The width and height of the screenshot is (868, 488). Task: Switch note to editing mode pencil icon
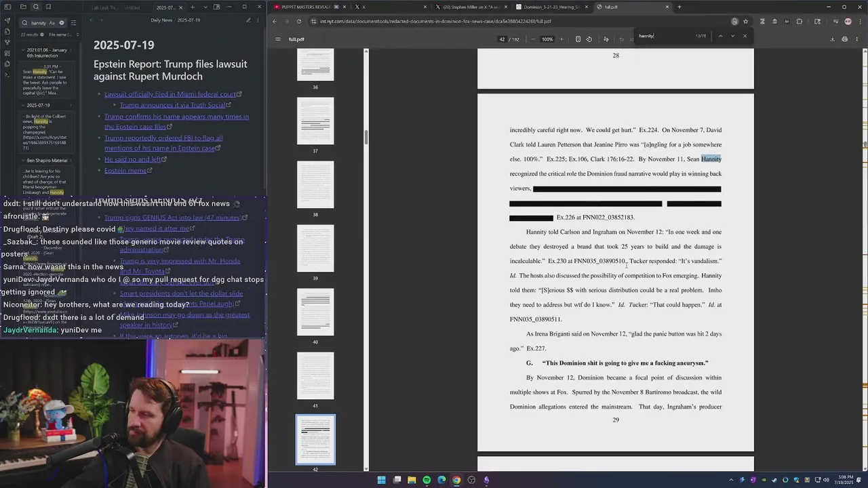248,20
